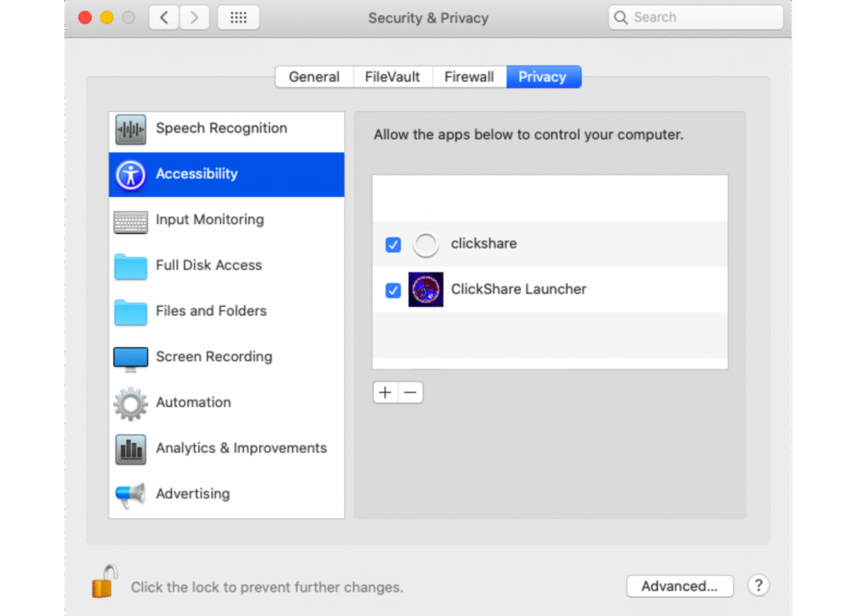Click the Speech Recognition waveform icon
This screenshot has width=856, height=616.
(x=130, y=129)
